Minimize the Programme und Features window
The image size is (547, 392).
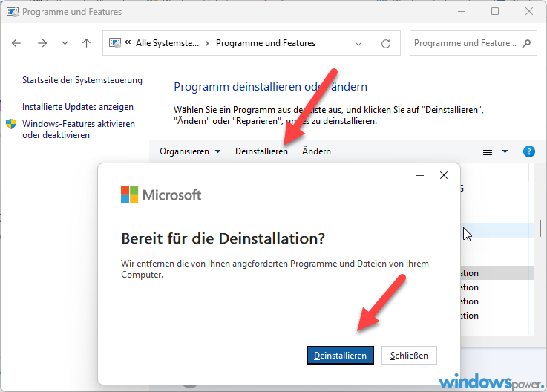click(462, 12)
